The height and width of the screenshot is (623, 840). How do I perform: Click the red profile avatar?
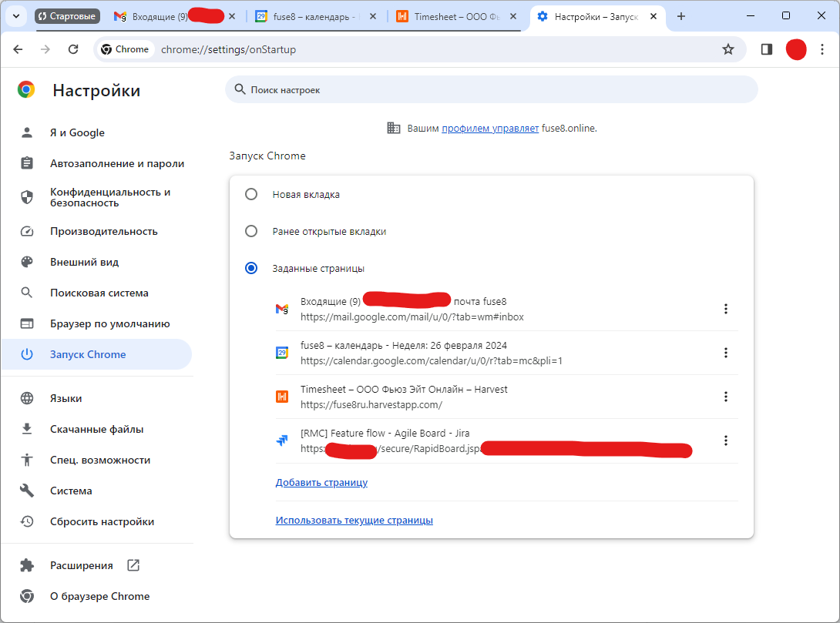pos(795,49)
